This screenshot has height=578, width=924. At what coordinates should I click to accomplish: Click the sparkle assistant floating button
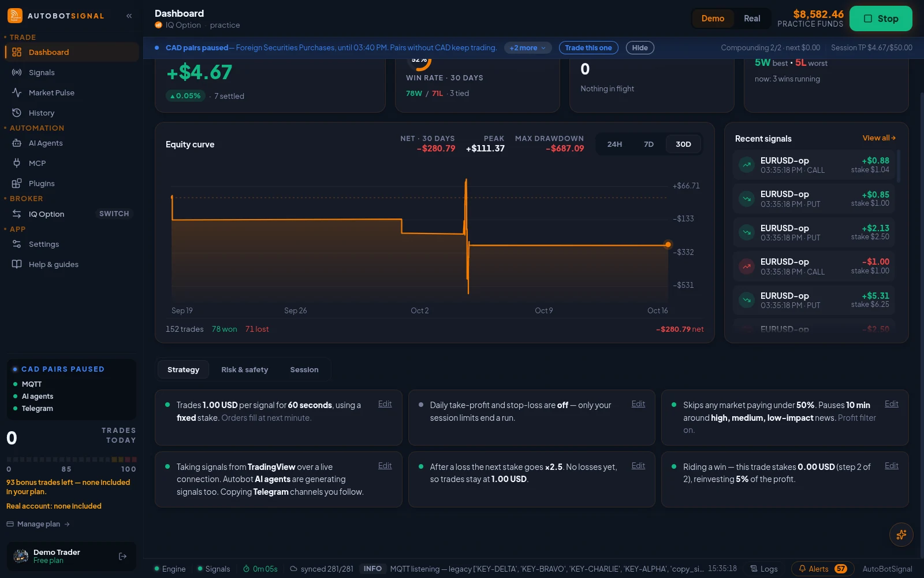pos(901,535)
